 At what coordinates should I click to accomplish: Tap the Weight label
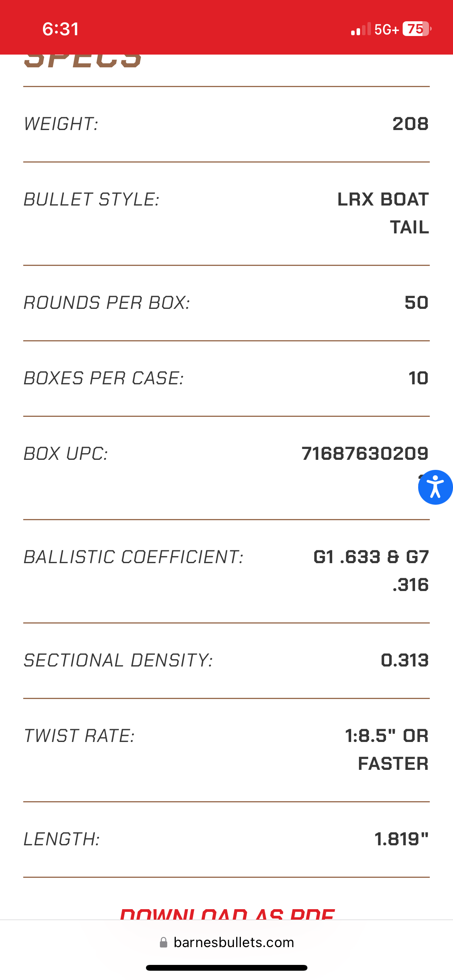pos(61,124)
